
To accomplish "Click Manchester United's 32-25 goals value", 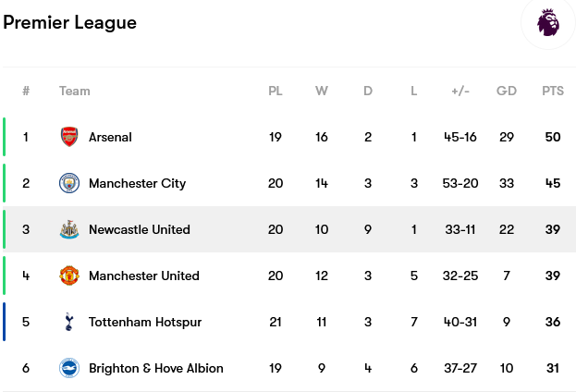I will (460, 276).
